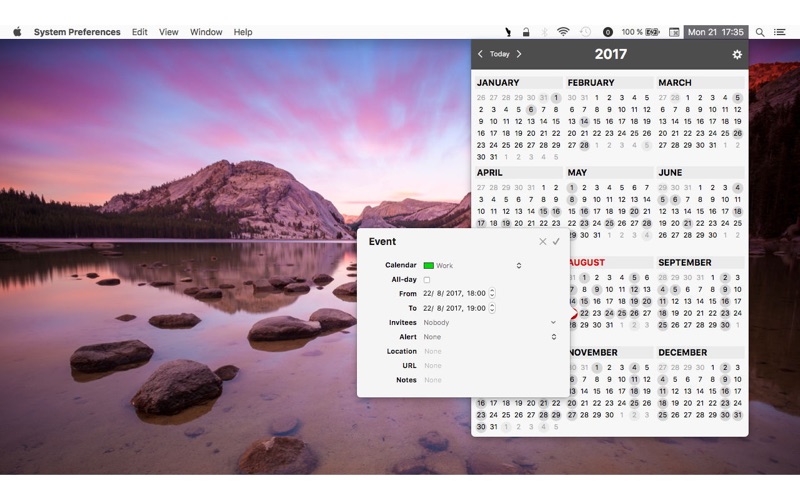Select December 31 in the calendar
Image resolution: width=800 pixels, height=500 pixels.
click(x=737, y=415)
